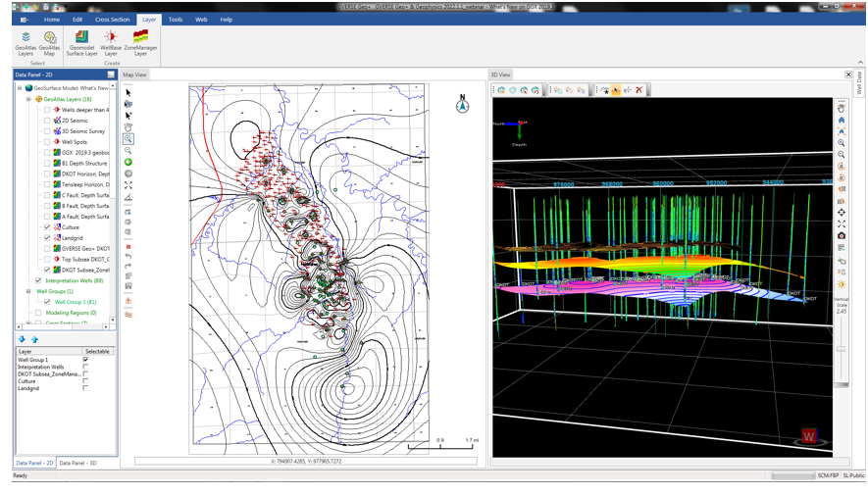
Task: Click the red X delete icon in 3D toolbar
Action: point(638,89)
